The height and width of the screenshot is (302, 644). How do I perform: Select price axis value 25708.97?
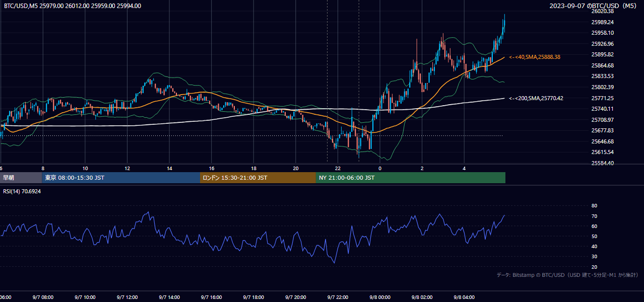pyautogui.click(x=603, y=120)
